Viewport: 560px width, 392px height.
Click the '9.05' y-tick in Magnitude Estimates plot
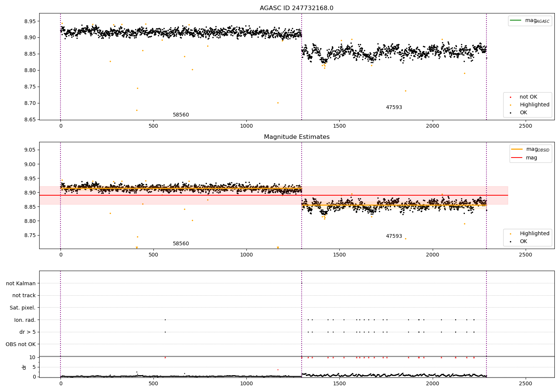point(30,150)
